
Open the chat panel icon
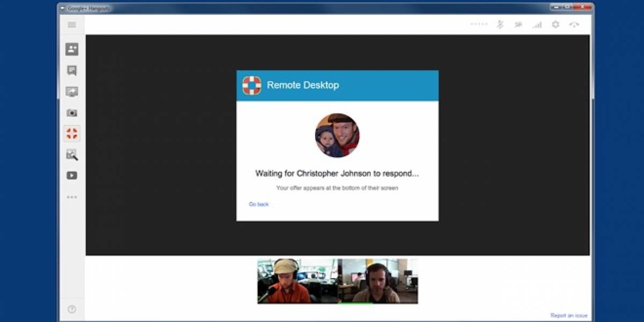pyautogui.click(x=72, y=71)
